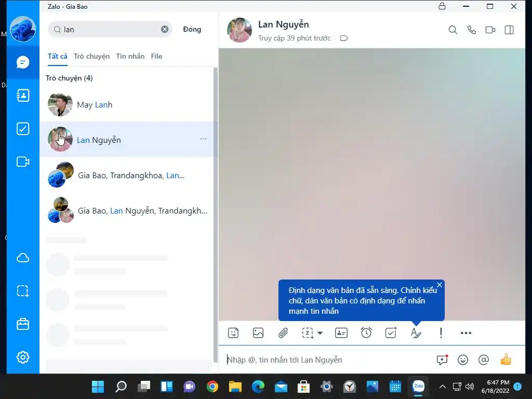Switch to the "Tất cả" tab
The image size is (532, 399).
point(57,56)
